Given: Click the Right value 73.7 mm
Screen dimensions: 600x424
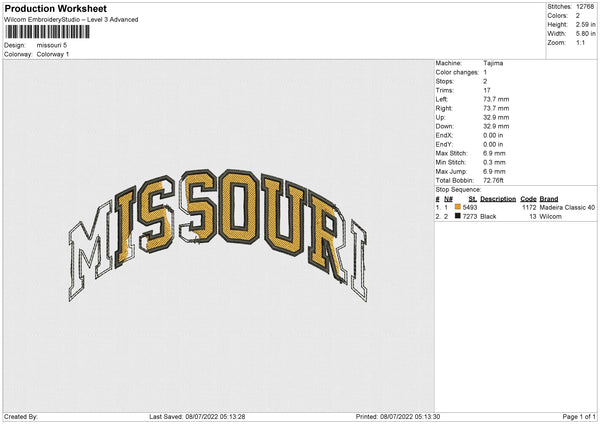Looking at the screenshot, I should (496, 108).
